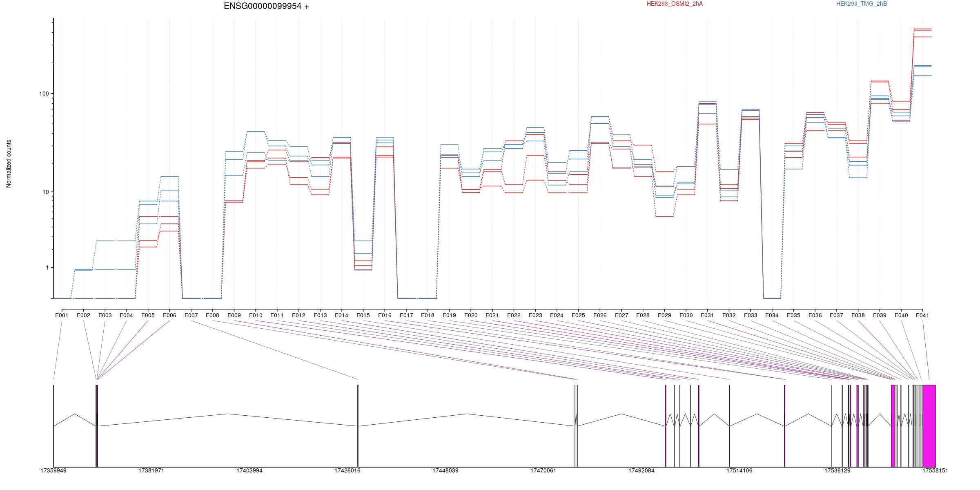Viewport: 980px width, 490px height.
Task: Select exon label E014
Action: pos(341,316)
